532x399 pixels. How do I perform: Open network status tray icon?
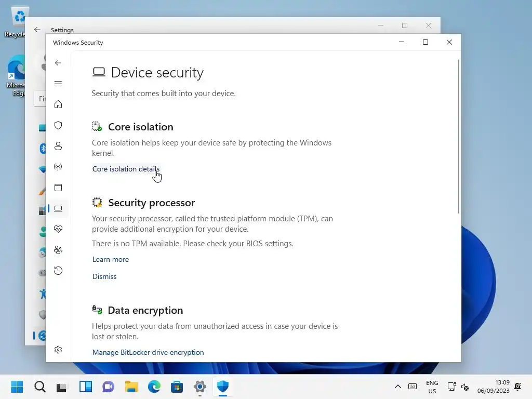point(451,387)
